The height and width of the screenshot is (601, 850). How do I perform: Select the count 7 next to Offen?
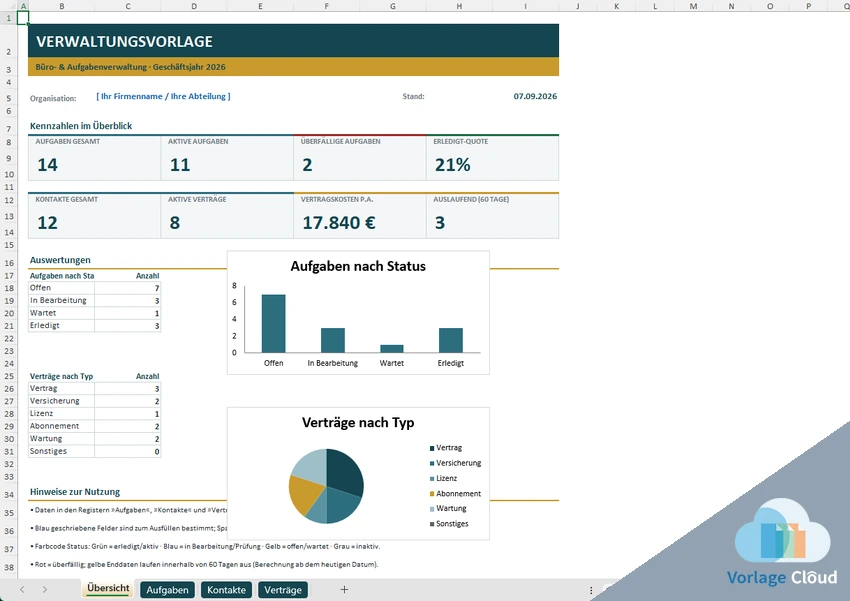[x=157, y=288]
